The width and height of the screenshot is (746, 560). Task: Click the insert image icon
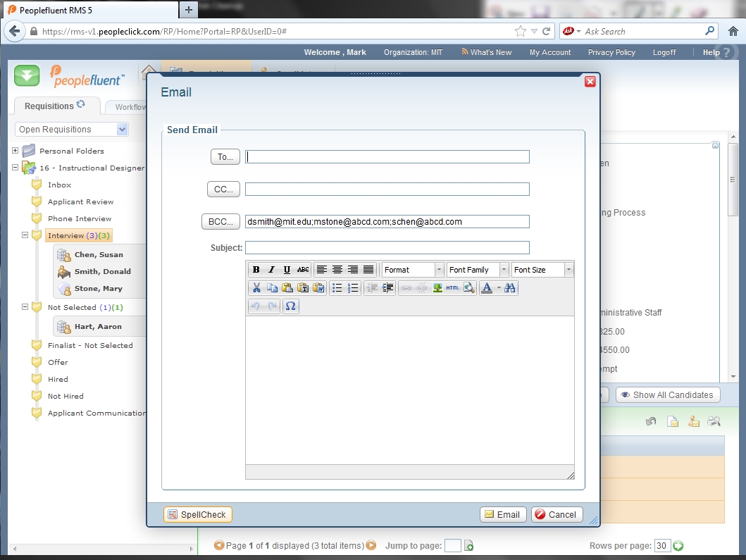[437, 287]
